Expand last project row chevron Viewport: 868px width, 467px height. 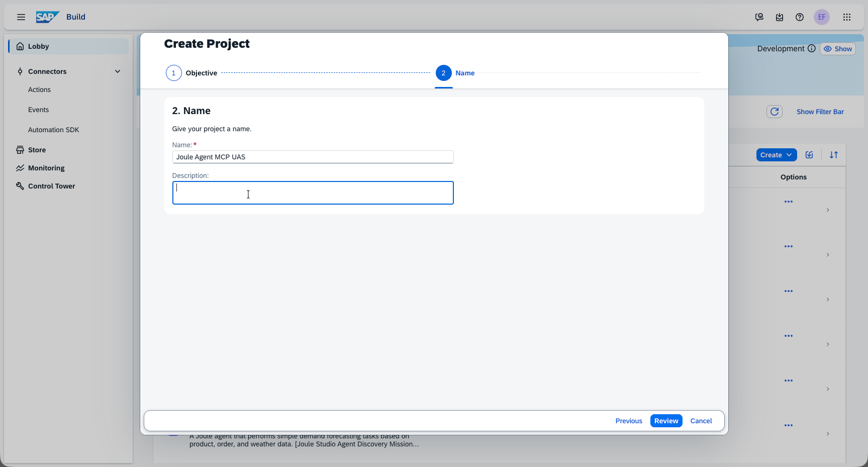(x=828, y=434)
